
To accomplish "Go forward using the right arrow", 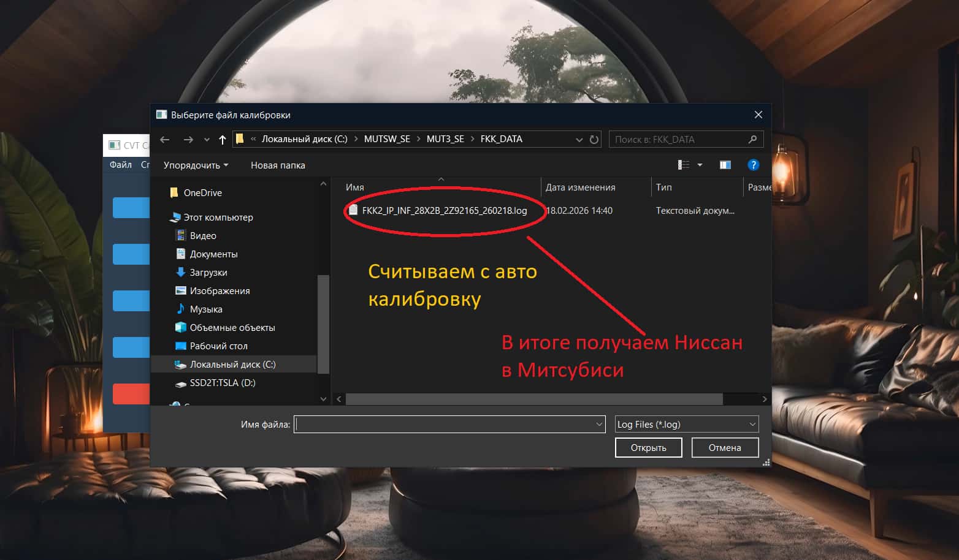I will tap(188, 140).
